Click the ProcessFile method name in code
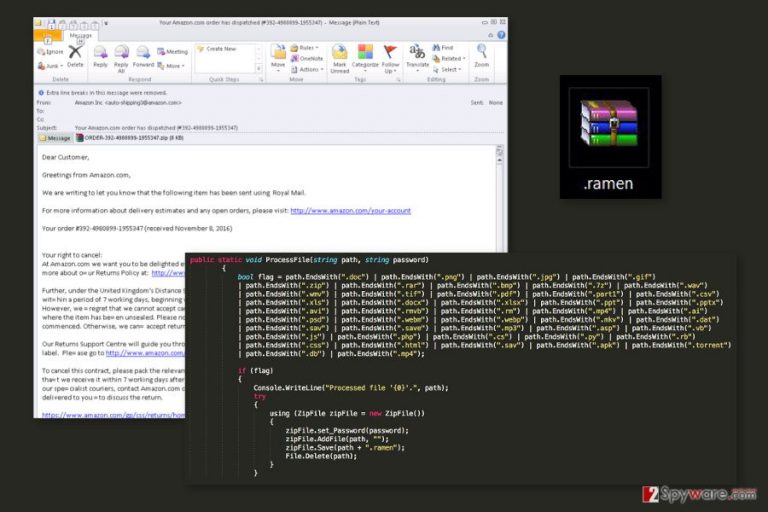This screenshot has height=512, width=768. (x=288, y=260)
